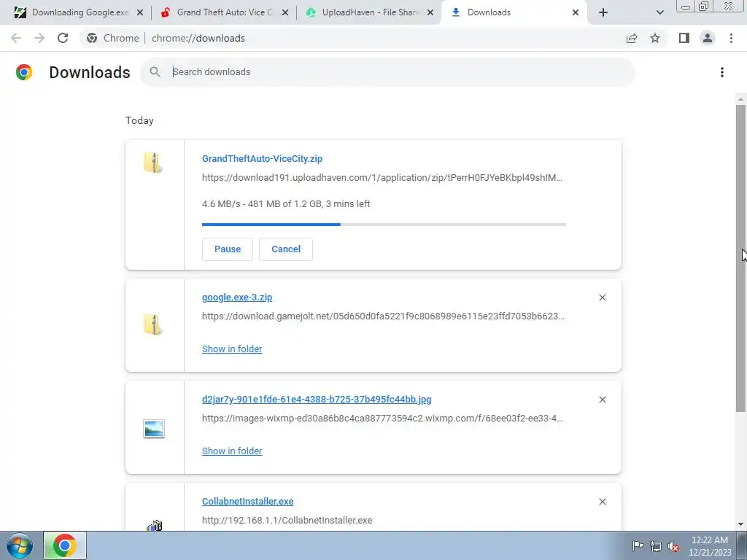Bookmark this page with the star icon
The height and width of the screenshot is (560, 747).
(x=655, y=38)
